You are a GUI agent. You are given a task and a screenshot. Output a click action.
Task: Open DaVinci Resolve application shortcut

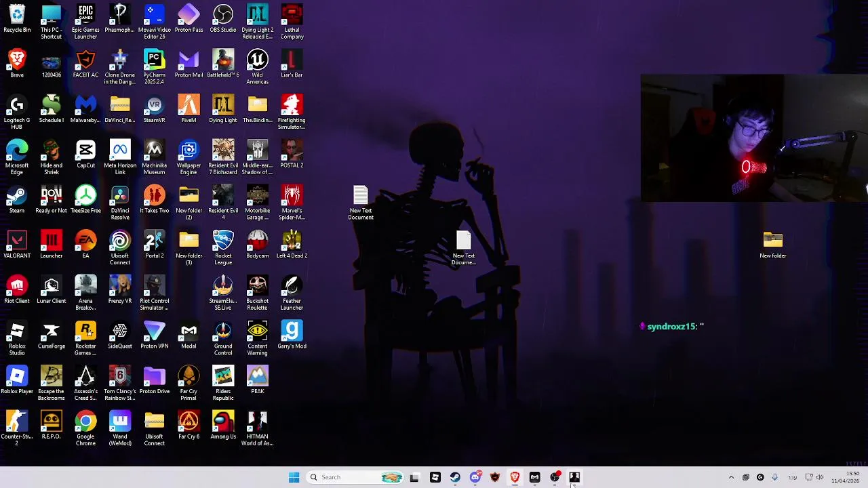point(120,203)
